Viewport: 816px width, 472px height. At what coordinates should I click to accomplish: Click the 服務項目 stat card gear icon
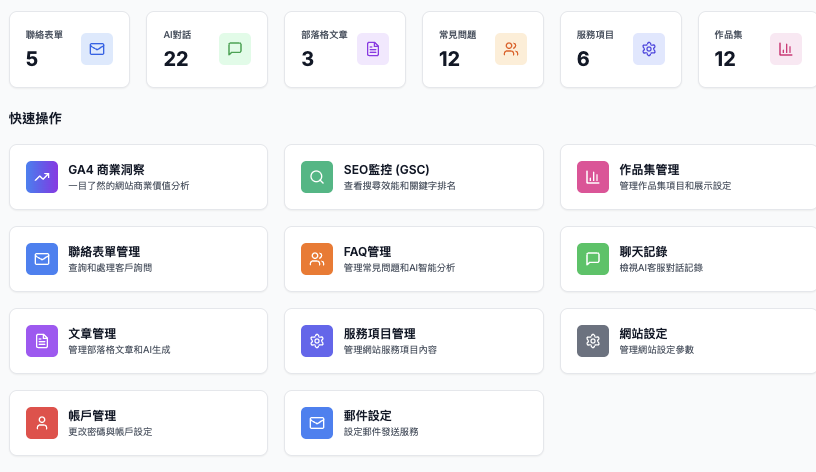point(648,49)
